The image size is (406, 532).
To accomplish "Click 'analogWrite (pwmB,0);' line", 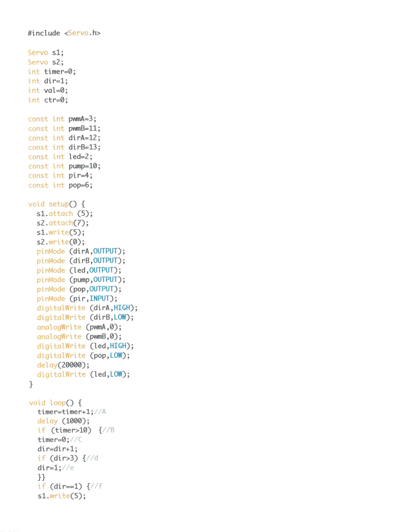I will (79, 337).
